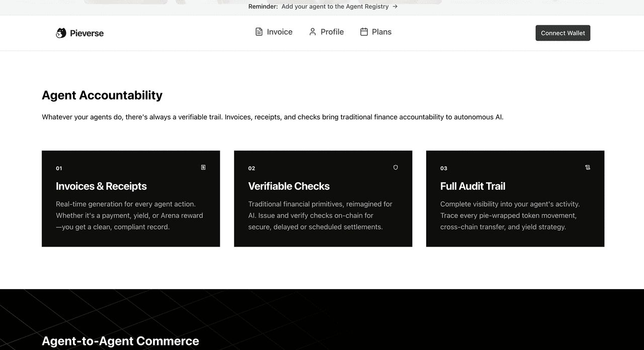Click the scroll icon in Full Audit Trail card
The image size is (644, 350).
tap(588, 167)
